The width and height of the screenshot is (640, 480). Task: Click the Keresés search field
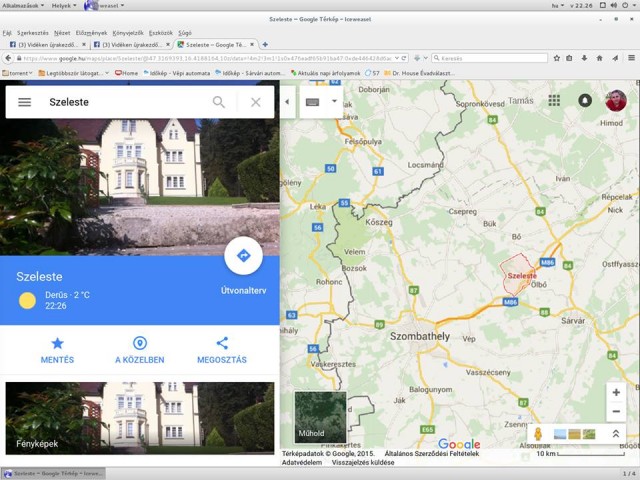click(489, 58)
